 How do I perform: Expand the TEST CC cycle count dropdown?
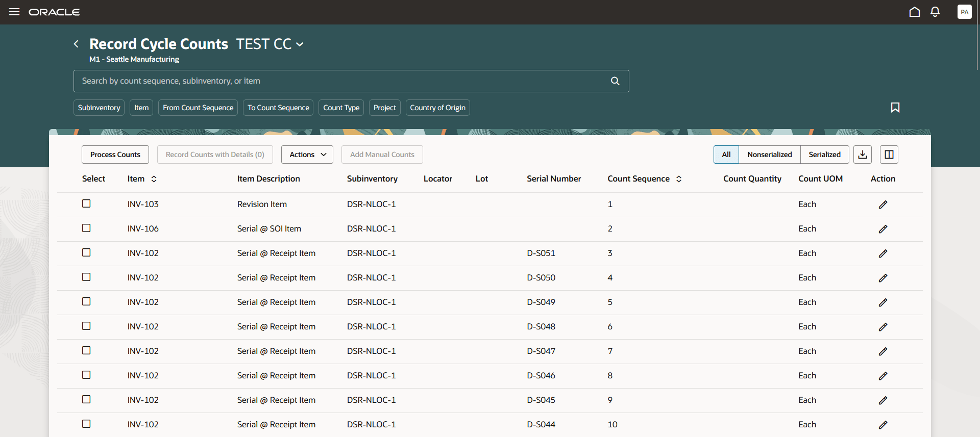[x=300, y=44]
